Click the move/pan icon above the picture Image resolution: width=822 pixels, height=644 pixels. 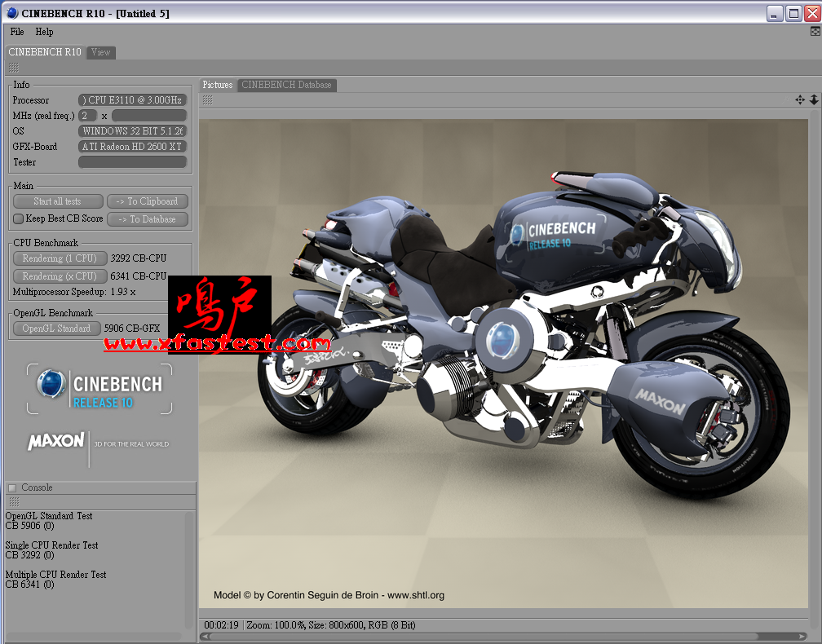800,99
